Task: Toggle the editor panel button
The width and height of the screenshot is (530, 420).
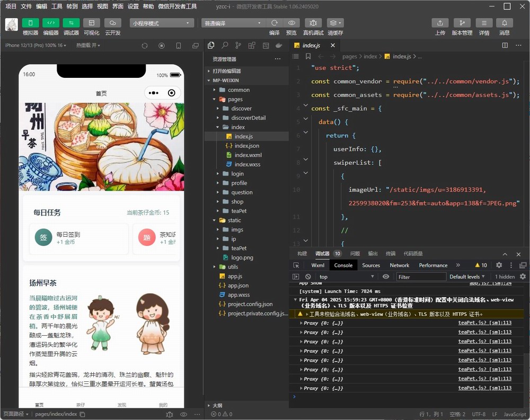Action: (51, 23)
